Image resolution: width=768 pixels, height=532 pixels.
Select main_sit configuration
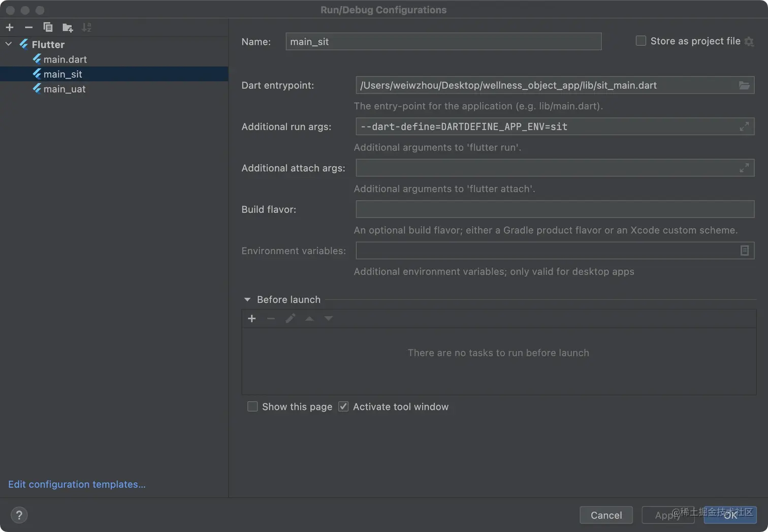pos(114,74)
